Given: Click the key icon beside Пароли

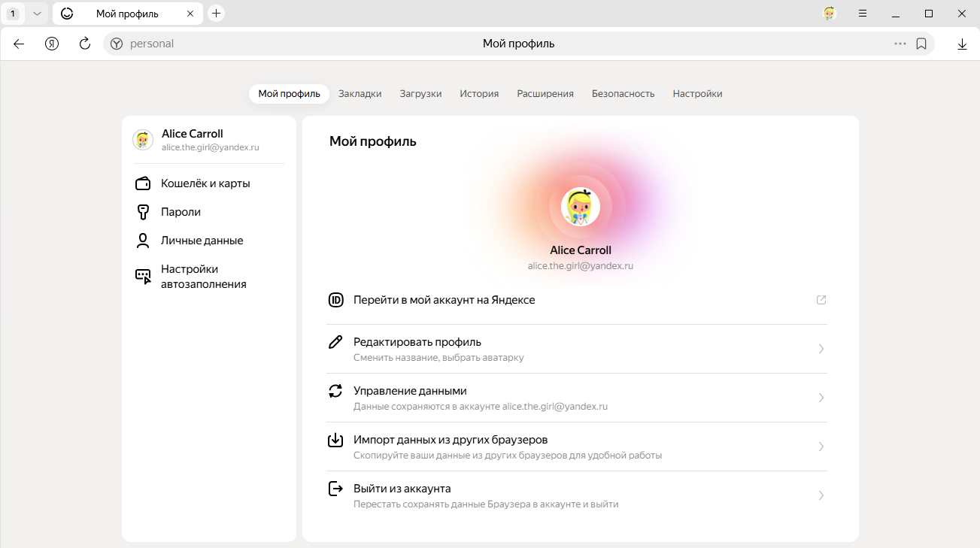Looking at the screenshot, I should coord(143,212).
